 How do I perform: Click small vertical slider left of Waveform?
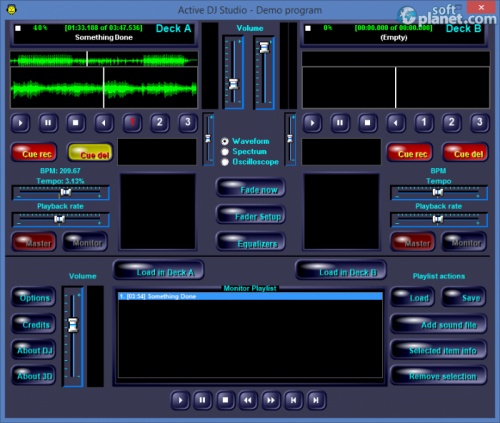pyautogui.click(x=208, y=139)
